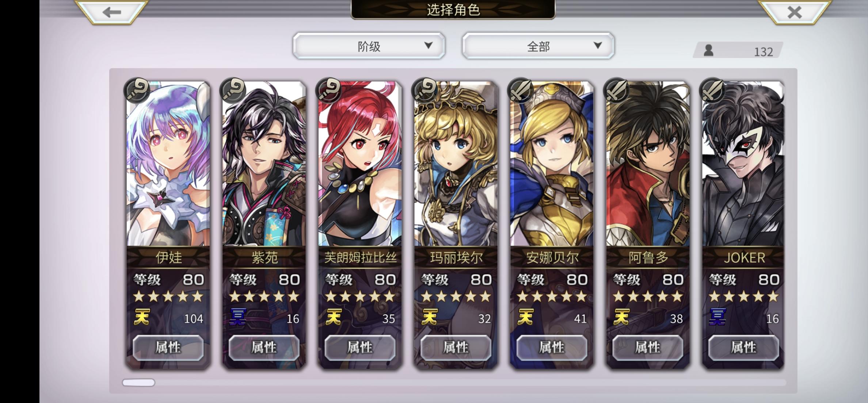Open 属性 for 芙朗姆拉比丝
Screen dimensions: 868x403
(360, 348)
